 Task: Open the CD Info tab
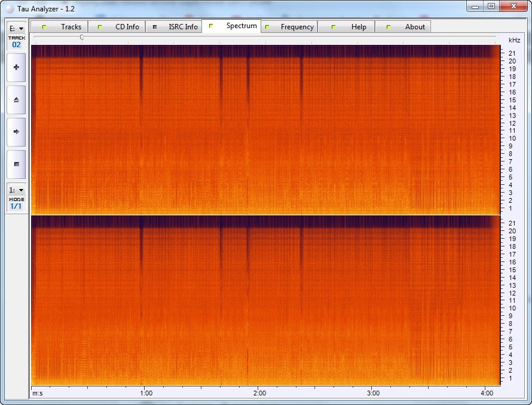[117, 27]
